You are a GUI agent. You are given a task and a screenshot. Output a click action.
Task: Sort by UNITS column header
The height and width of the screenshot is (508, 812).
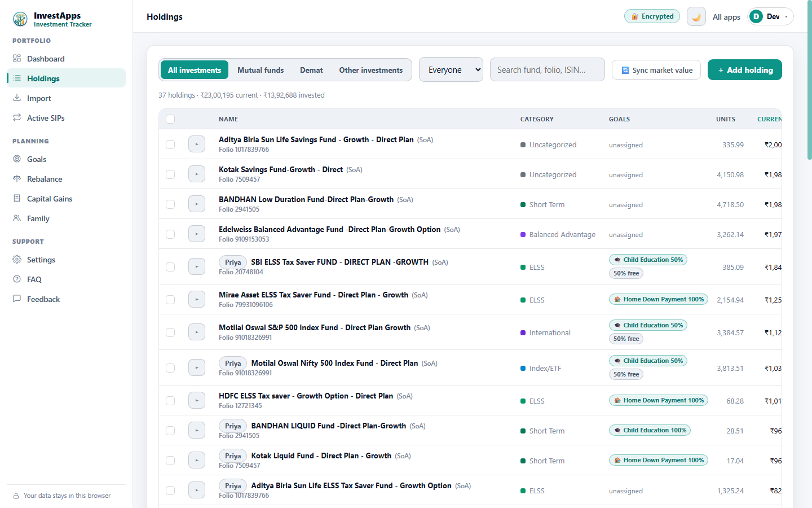pos(726,119)
